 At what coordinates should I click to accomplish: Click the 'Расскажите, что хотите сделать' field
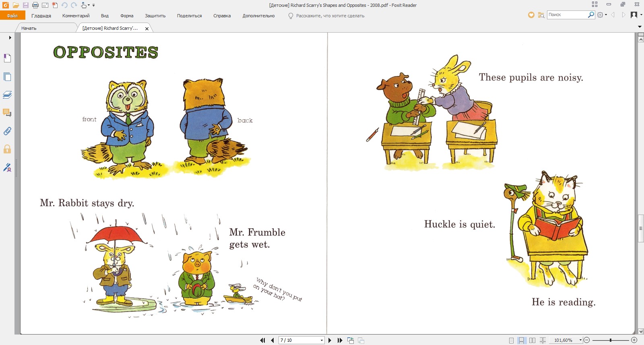330,16
